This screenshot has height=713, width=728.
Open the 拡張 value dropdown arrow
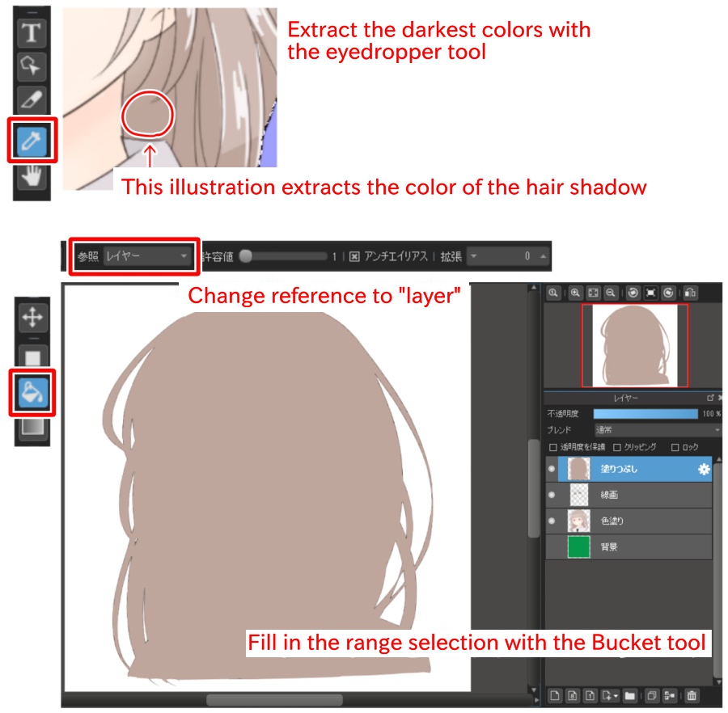(x=474, y=256)
